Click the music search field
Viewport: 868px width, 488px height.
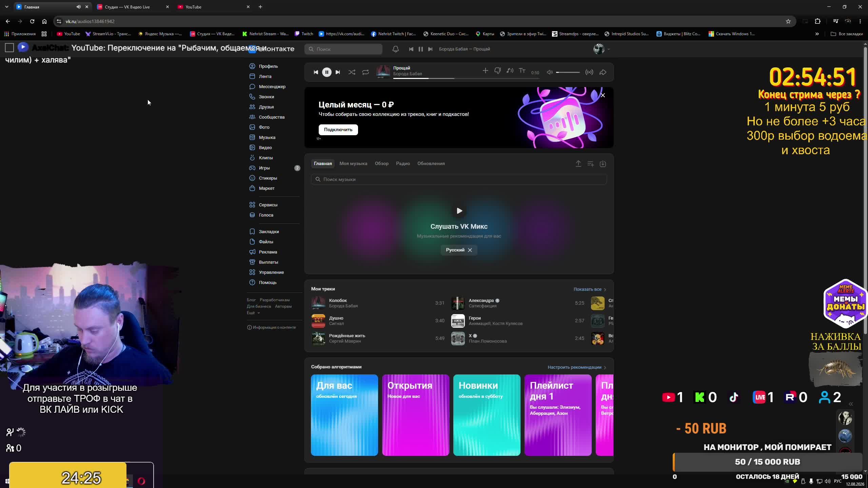point(459,179)
